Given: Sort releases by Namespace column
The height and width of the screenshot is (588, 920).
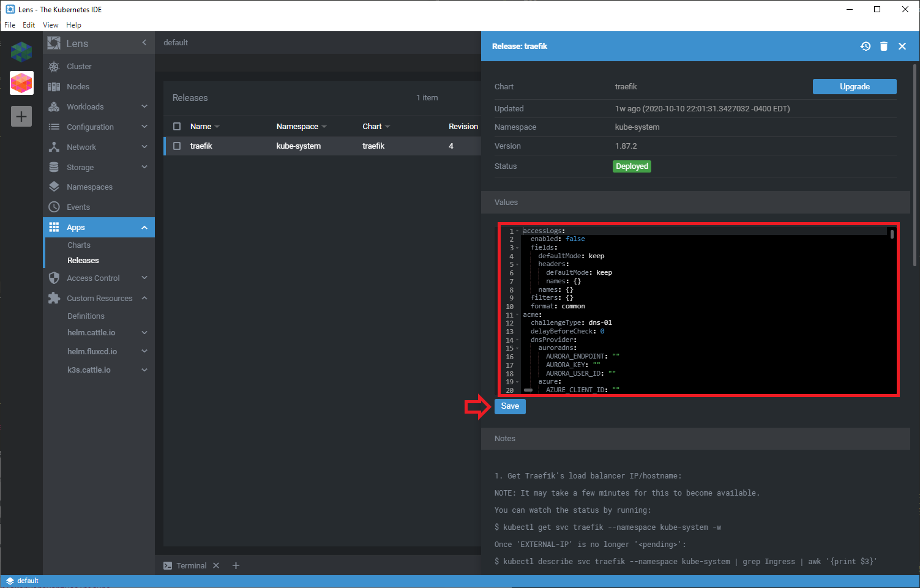Looking at the screenshot, I should click(x=301, y=127).
